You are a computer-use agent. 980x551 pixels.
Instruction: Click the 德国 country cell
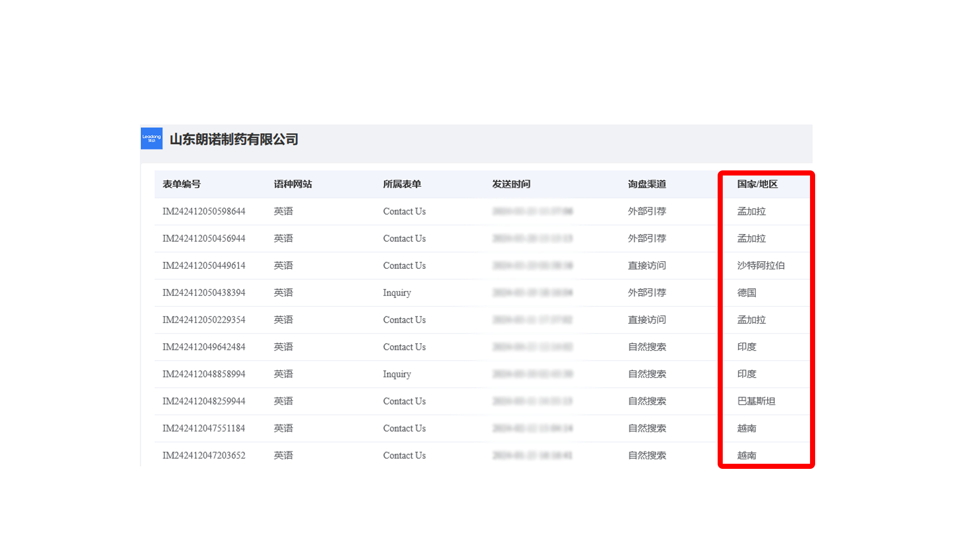point(747,292)
